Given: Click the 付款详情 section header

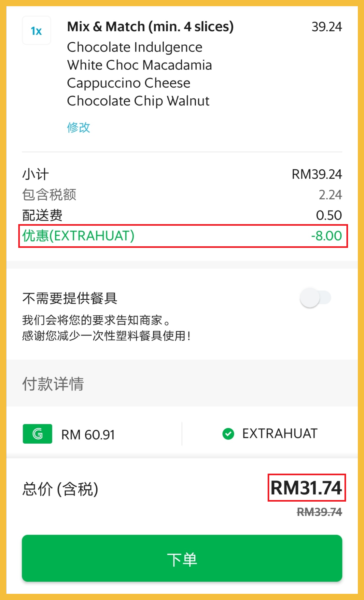Looking at the screenshot, I should (53, 383).
